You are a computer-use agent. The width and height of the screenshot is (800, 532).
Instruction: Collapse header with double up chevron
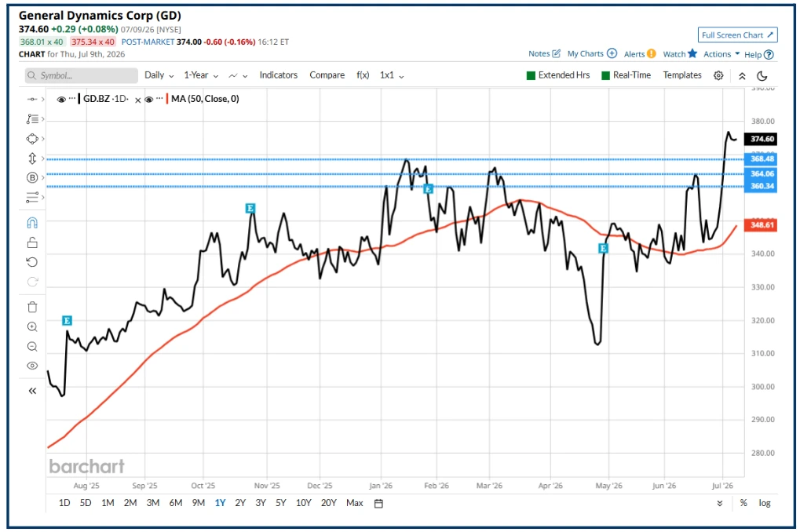(742, 76)
